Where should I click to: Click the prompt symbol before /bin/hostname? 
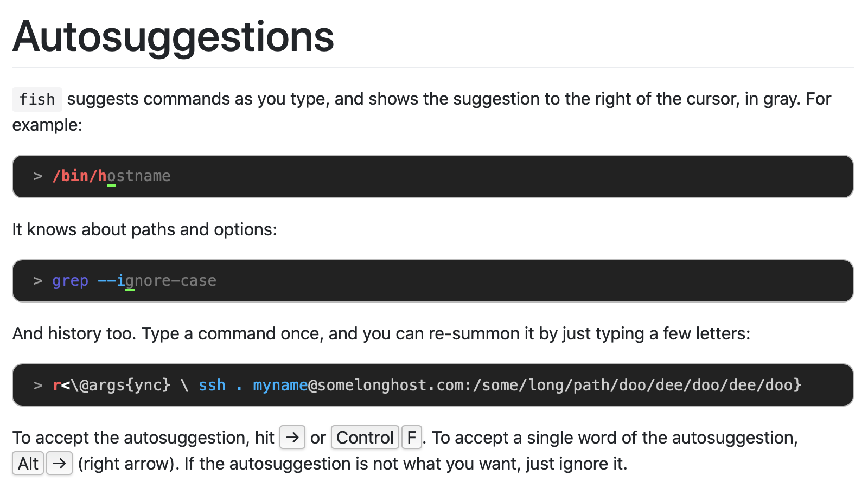[38, 176]
